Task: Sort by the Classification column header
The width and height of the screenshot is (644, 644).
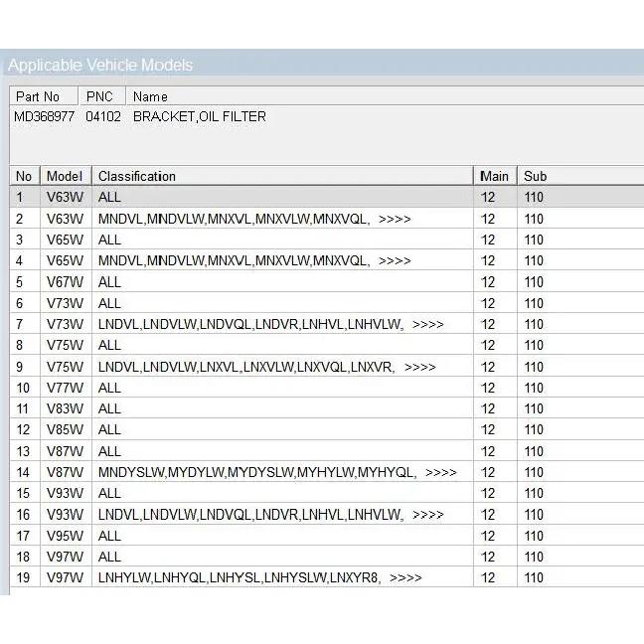Action: point(282,176)
